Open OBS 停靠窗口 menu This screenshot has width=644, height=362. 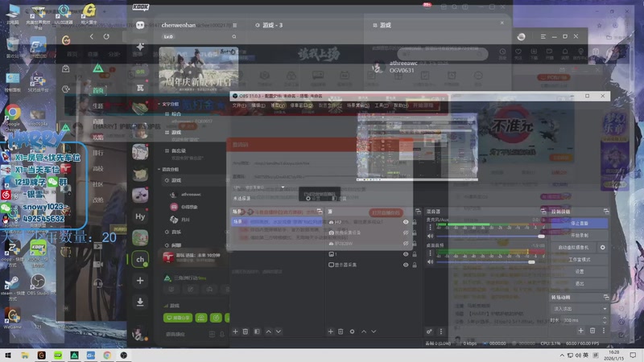click(x=302, y=105)
